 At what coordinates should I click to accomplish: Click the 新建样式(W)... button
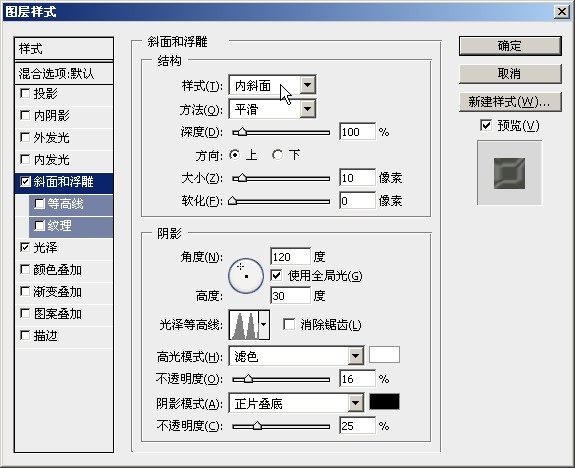pos(510,102)
